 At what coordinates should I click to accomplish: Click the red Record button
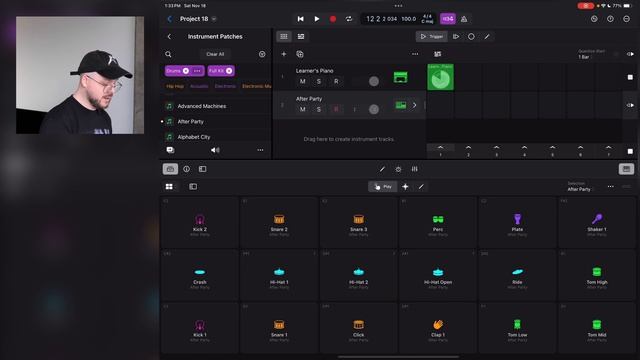[x=333, y=19]
